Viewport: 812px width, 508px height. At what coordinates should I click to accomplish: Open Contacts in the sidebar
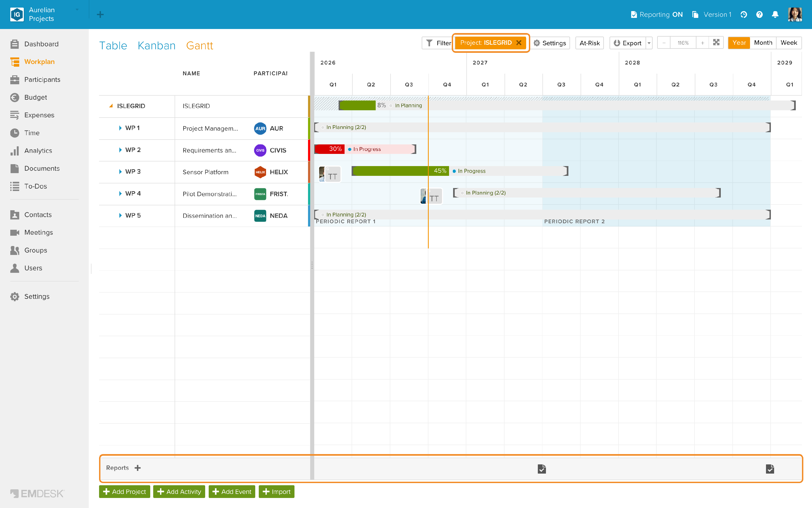click(31, 215)
